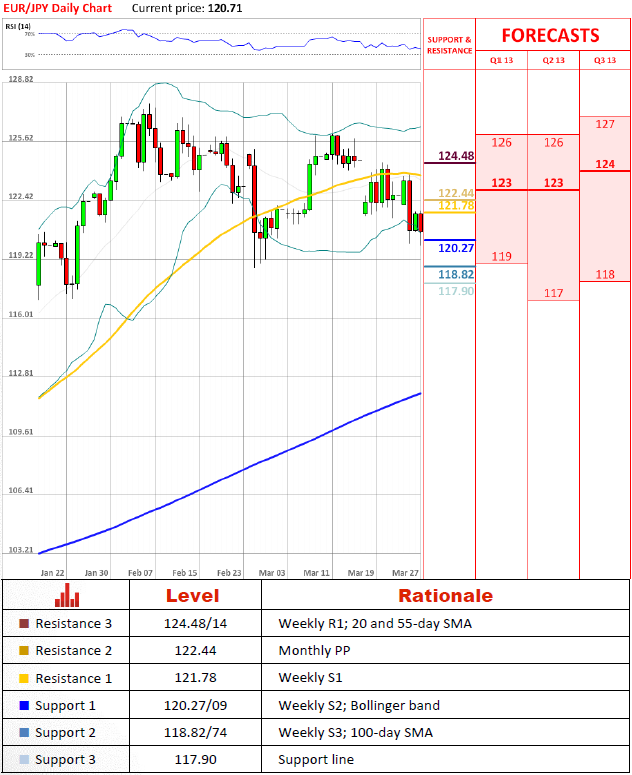Click the level cell 121.78 in table
Image resolution: width=632 pixels, height=775 pixels.
(195, 678)
